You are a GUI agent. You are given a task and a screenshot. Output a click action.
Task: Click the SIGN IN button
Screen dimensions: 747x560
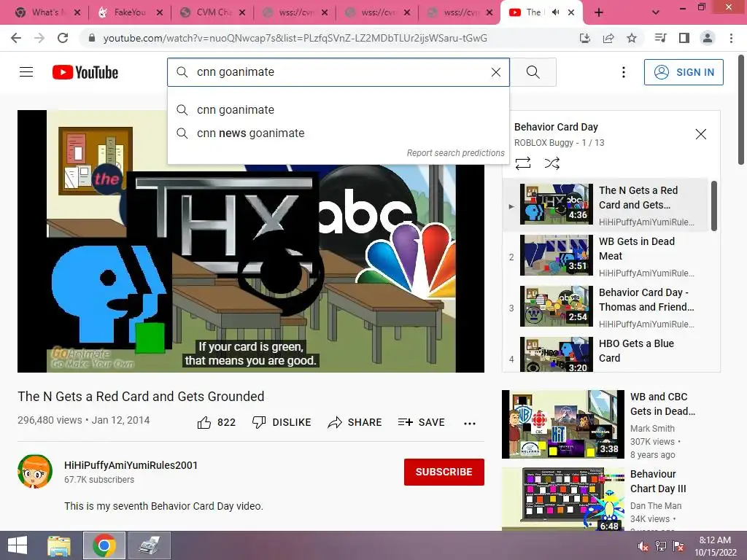coord(683,72)
